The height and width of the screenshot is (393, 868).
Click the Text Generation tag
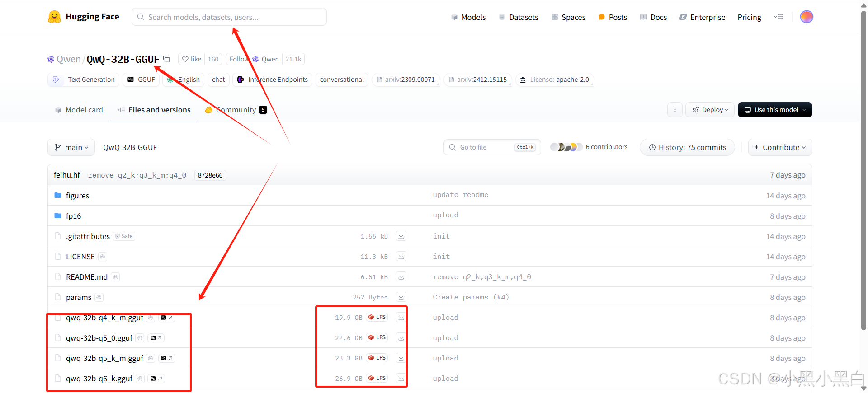tap(84, 80)
